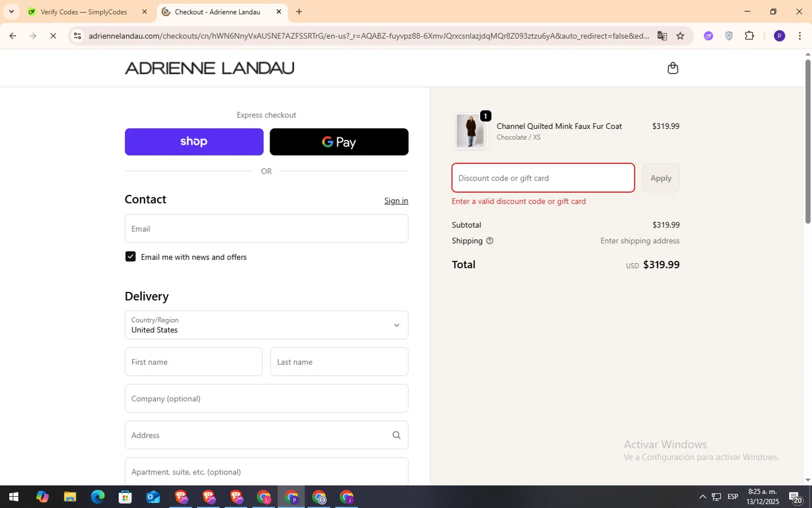Click the browser address bar URL
The height and width of the screenshot is (508, 812).
coord(368,36)
